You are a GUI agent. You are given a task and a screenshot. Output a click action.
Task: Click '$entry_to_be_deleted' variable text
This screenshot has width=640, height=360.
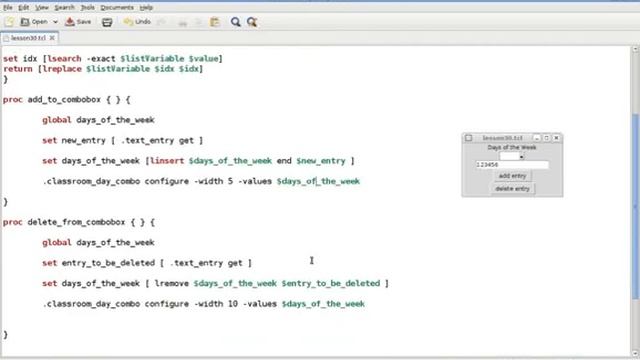pos(331,283)
